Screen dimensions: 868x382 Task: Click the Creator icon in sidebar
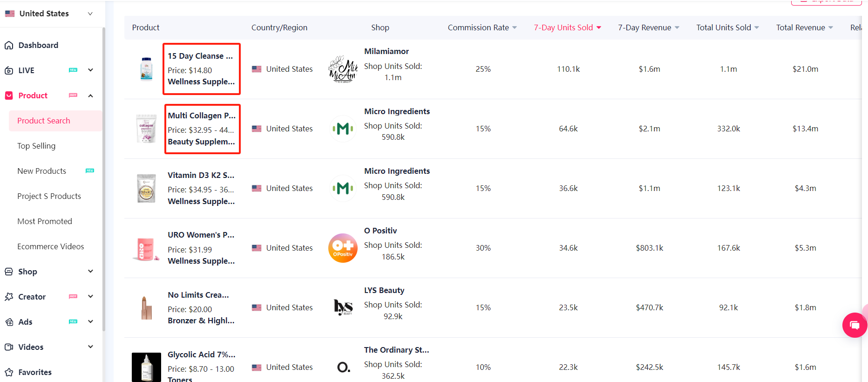[9, 297]
